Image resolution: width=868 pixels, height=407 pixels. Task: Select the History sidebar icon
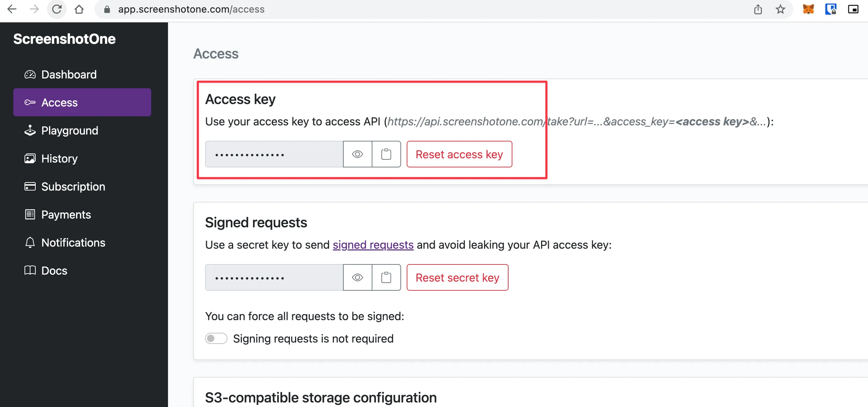30,158
